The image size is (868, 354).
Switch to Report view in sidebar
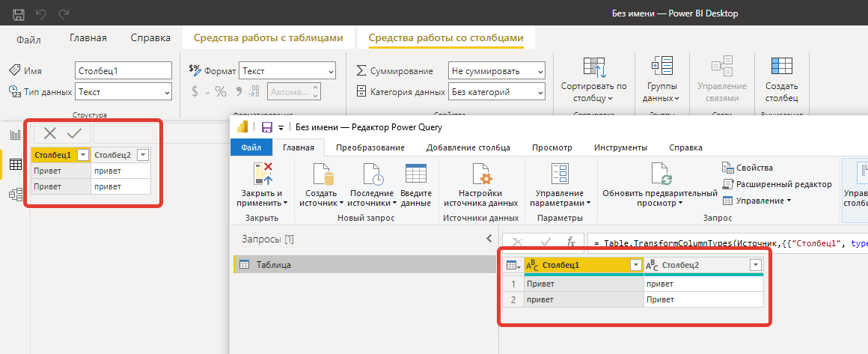(16, 135)
